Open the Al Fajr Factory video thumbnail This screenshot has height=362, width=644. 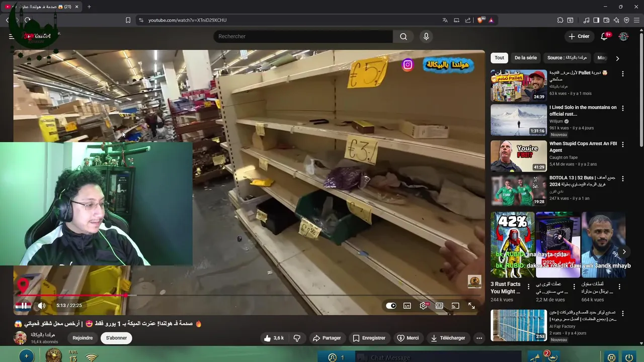click(x=518, y=325)
